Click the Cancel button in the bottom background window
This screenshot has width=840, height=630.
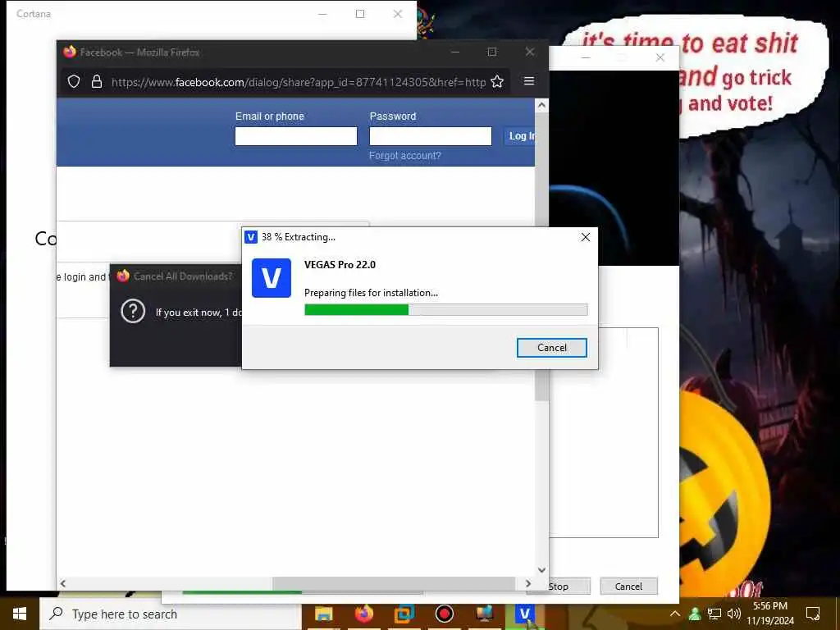point(628,586)
